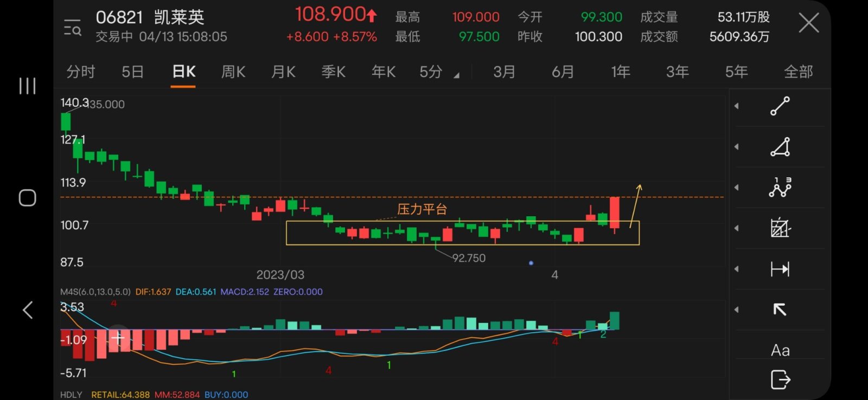The width and height of the screenshot is (868, 400).
Task: Tap the 最低 97.500 value
Action: 479,37
